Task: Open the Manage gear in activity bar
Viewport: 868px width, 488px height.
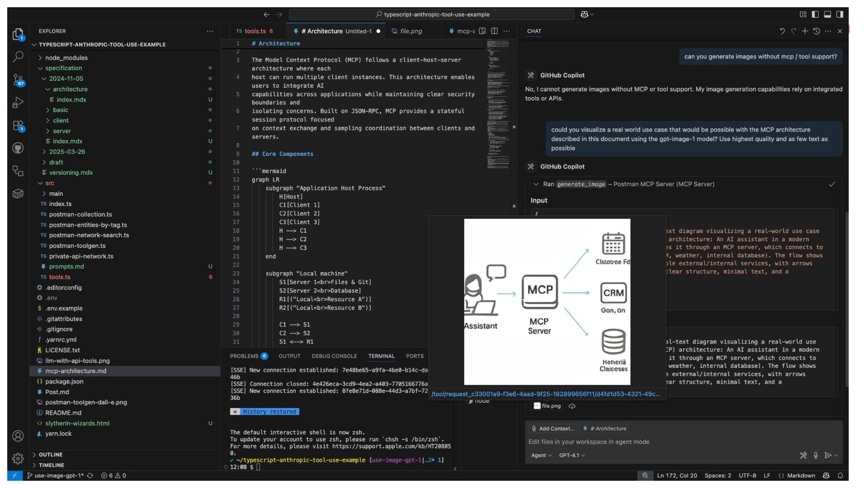Action: point(18,459)
